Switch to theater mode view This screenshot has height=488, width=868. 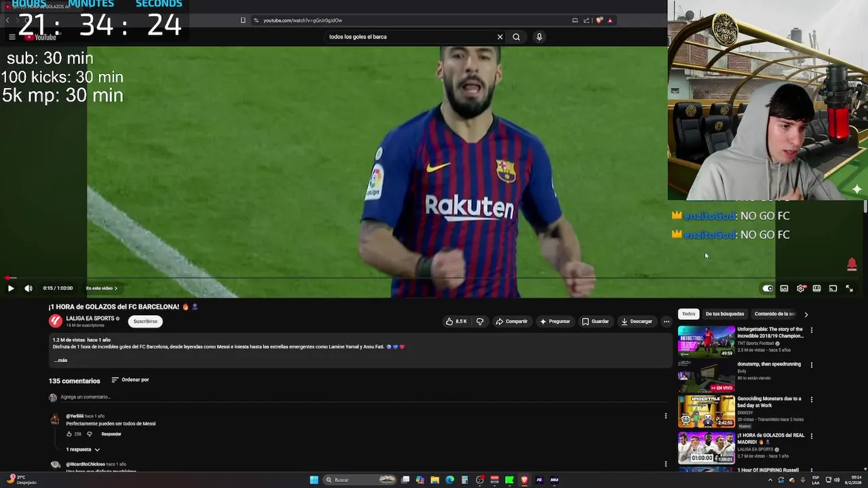tap(816, 288)
